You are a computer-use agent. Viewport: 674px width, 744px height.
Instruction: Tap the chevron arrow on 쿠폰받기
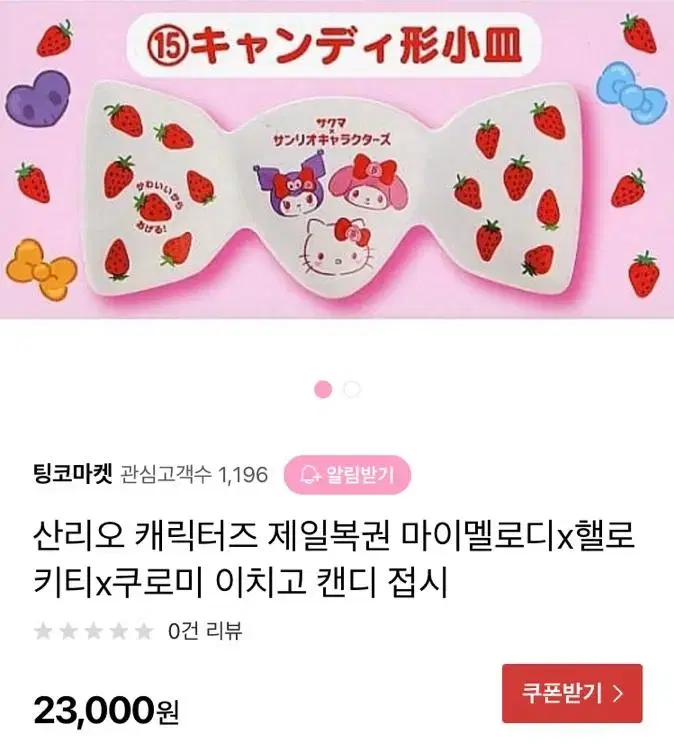pos(618,693)
